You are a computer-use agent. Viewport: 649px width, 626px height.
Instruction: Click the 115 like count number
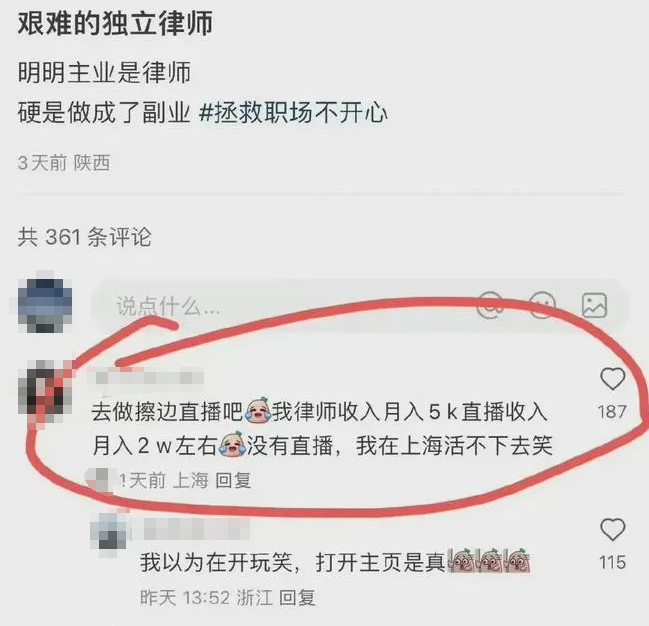coord(613,562)
